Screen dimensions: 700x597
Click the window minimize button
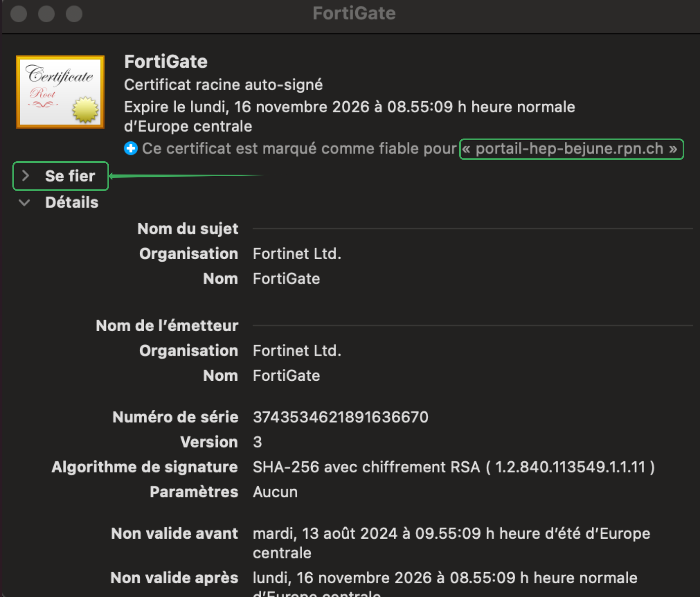46,14
